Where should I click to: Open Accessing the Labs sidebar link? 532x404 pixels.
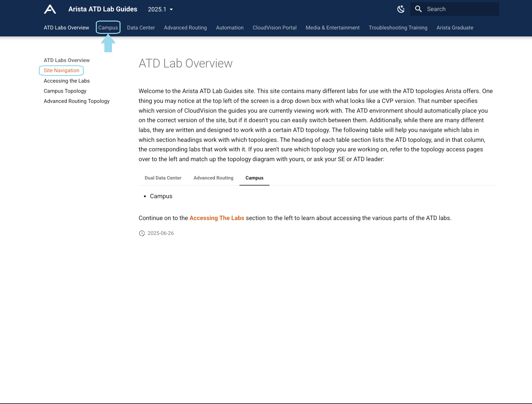coord(66,81)
